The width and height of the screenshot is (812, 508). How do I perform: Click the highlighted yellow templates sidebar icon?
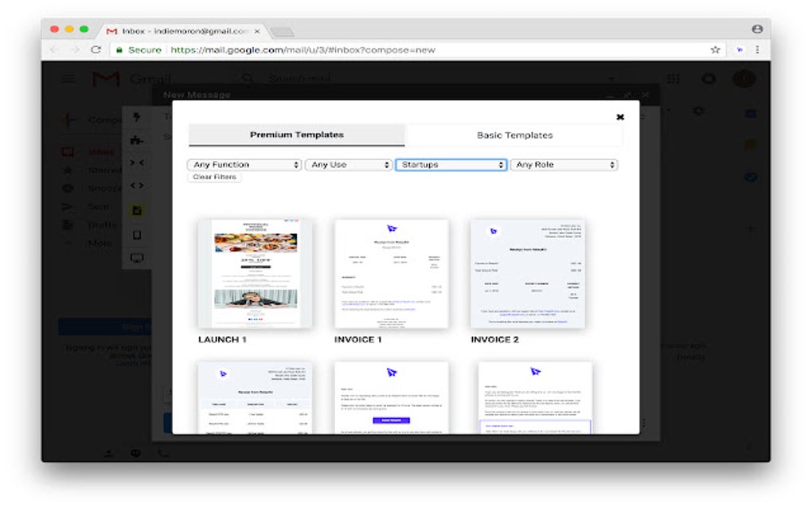coord(137,210)
